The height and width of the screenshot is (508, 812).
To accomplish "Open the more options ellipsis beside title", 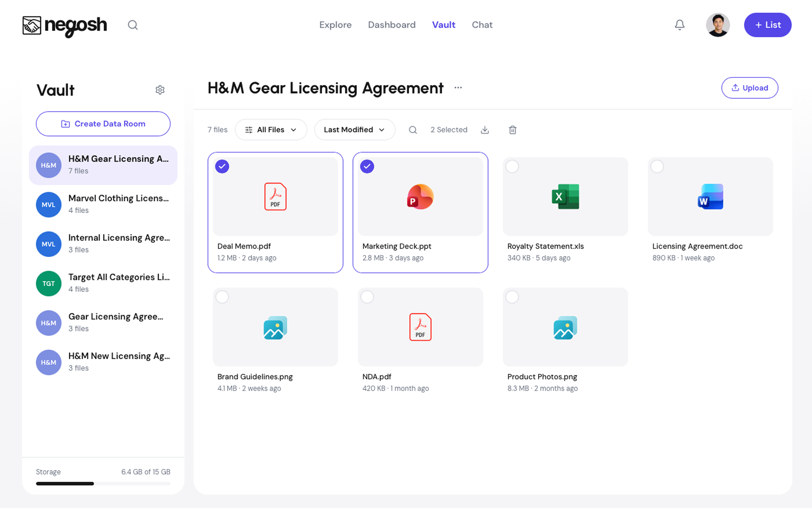I will click(458, 88).
